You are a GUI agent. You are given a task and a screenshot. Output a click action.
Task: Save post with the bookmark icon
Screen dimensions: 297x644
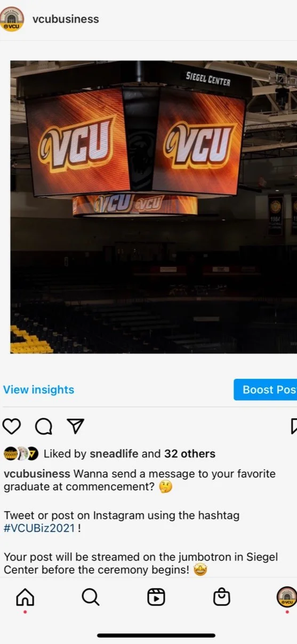point(293,426)
